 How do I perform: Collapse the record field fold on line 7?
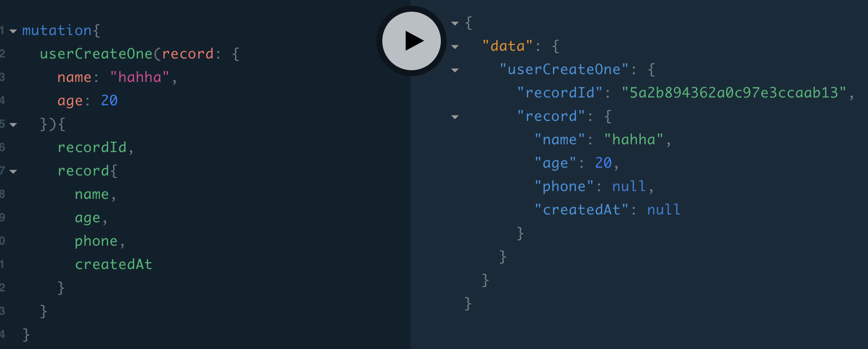(x=13, y=172)
